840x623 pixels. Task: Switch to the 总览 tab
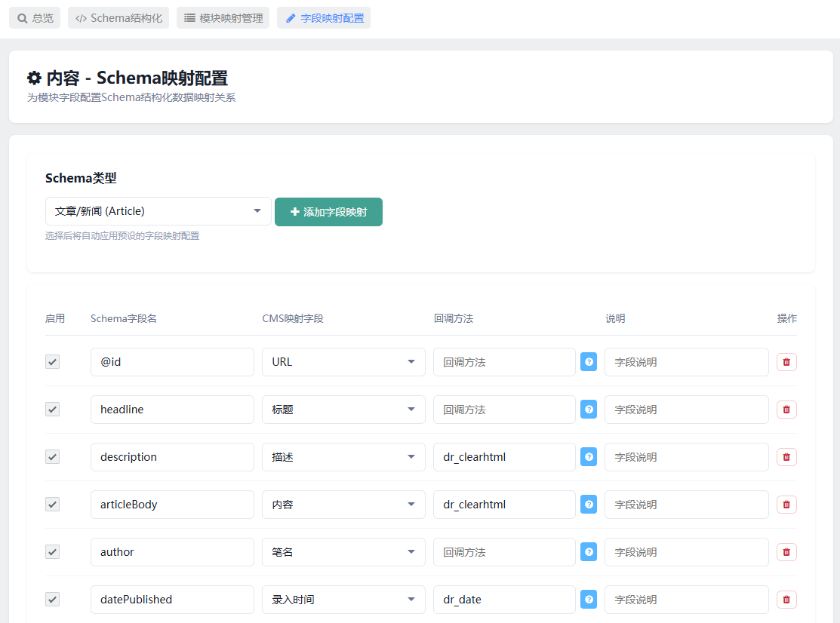[x=35, y=18]
